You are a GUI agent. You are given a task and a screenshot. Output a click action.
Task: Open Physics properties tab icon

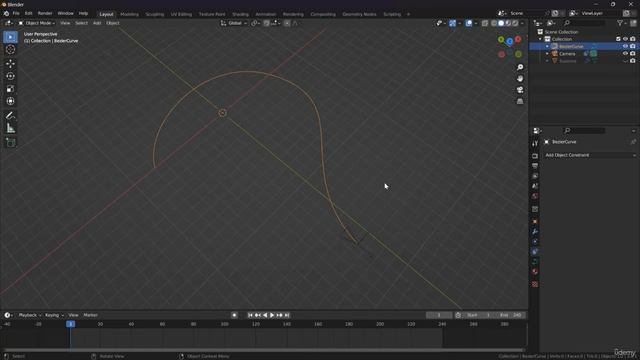pyautogui.click(x=535, y=242)
